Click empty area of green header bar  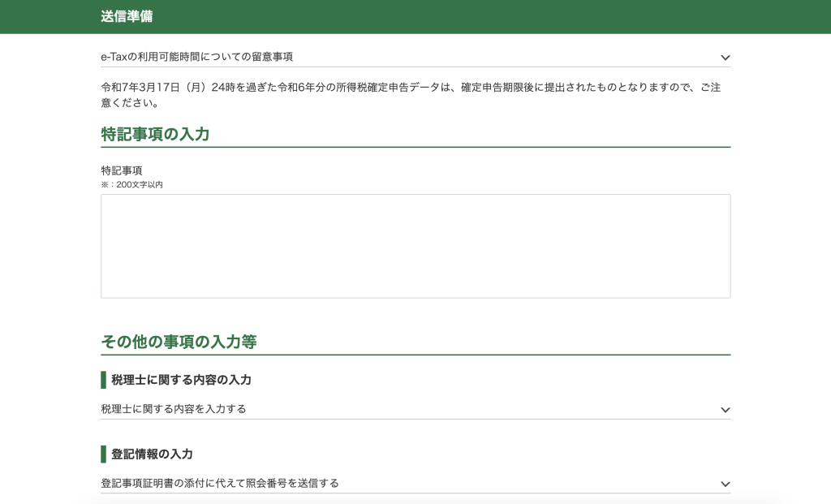coord(487,16)
